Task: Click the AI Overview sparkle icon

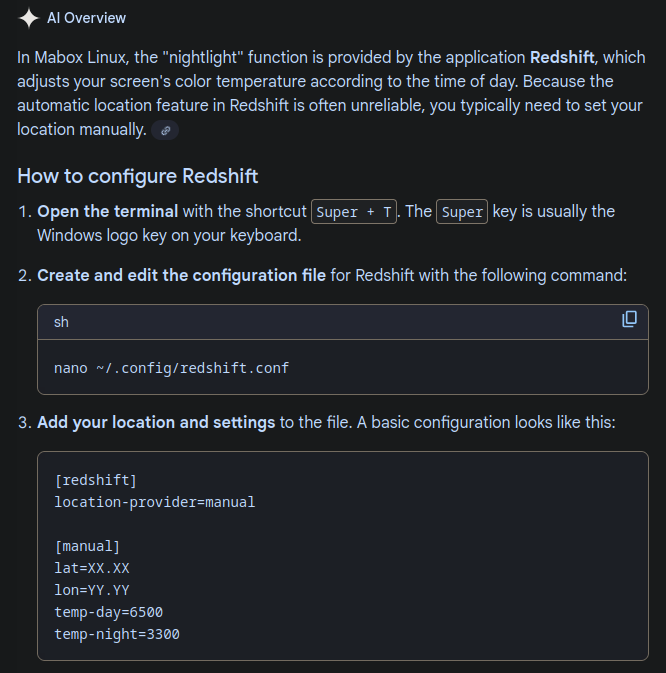Action: [x=29, y=18]
